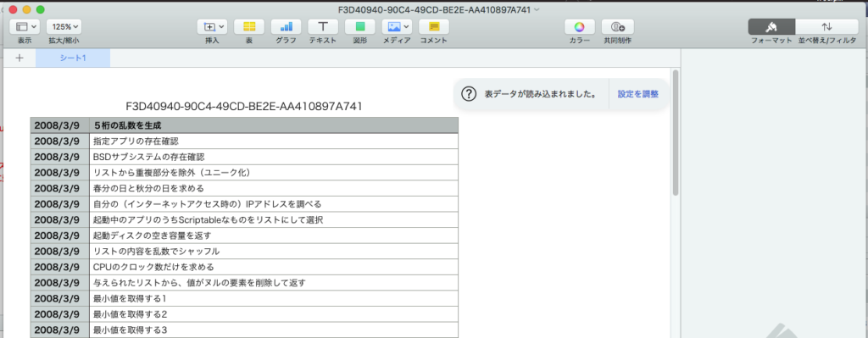The image size is (868, 338).
Task: Click the green full-screen window button
Action: (40, 9)
